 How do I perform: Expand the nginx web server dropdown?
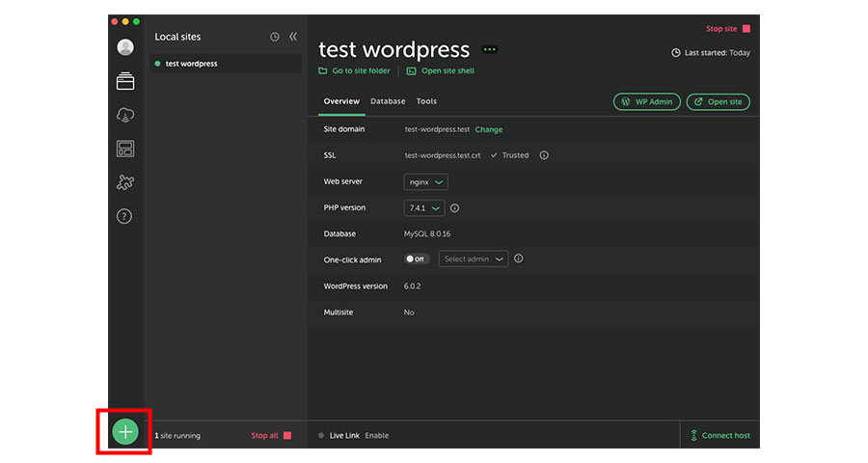[x=425, y=181]
